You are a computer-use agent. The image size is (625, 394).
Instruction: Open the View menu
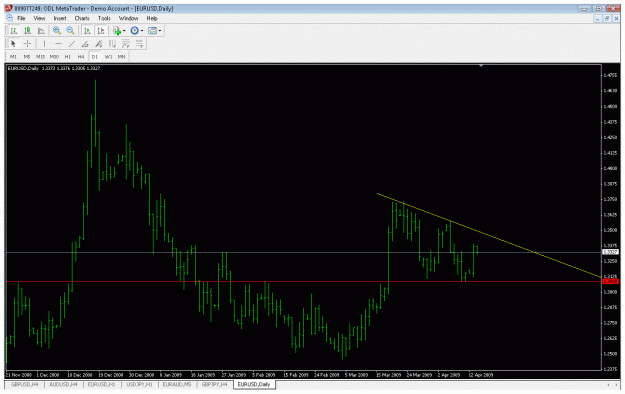click(x=39, y=18)
